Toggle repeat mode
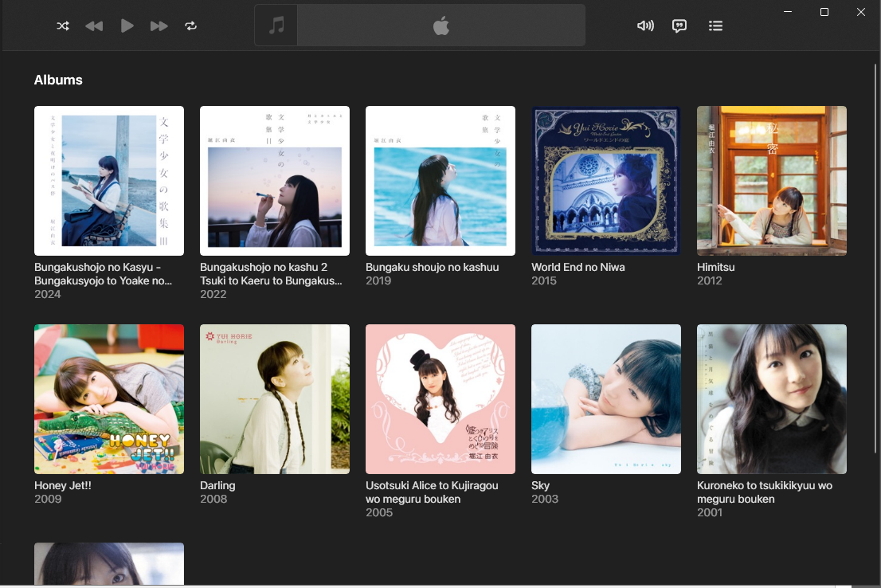The width and height of the screenshot is (881, 588). [x=191, y=25]
